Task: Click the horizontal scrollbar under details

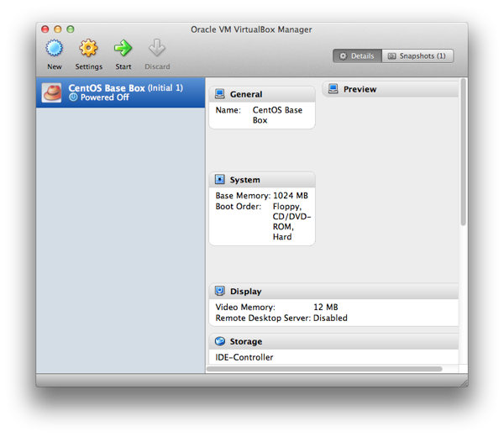Action: (328, 369)
